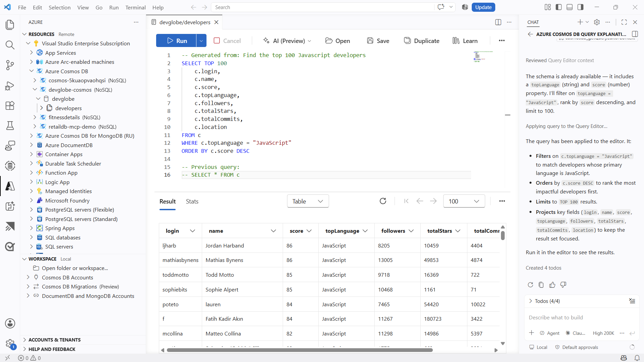Screen dimensions: 644x362
Task: Click the results horizontal scrollbar
Action: coord(300,350)
